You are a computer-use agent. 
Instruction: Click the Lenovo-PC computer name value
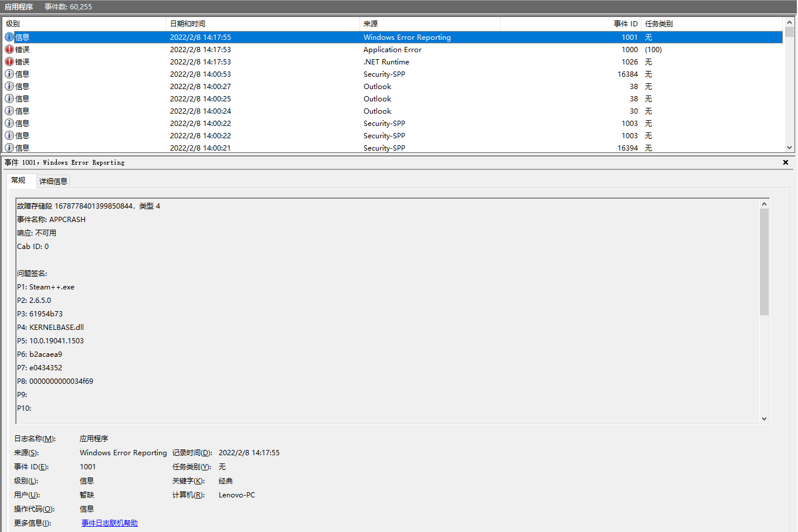[237, 495]
